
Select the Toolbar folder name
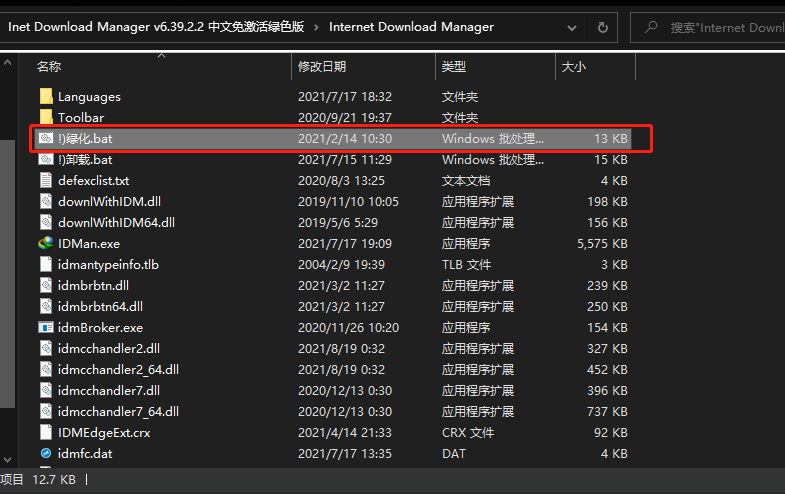(x=81, y=118)
